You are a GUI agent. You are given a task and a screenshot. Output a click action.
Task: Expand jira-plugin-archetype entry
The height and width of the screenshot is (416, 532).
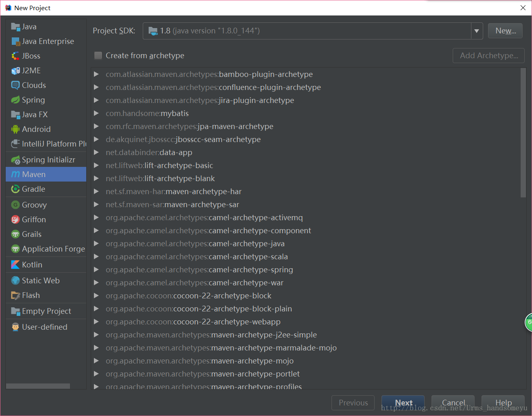click(96, 101)
